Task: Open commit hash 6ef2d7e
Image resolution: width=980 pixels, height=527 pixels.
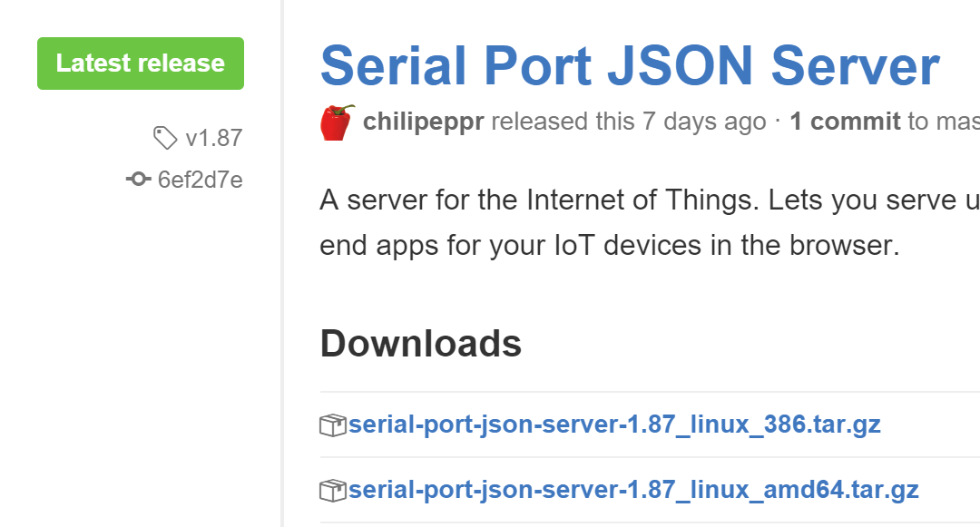Action: pyautogui.click(x=200, y=180)
